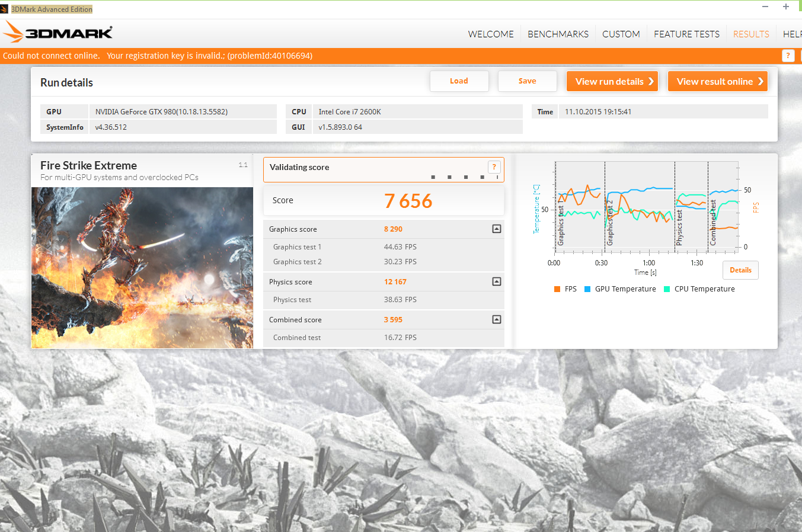Select the RESULTS tab
Screen dimensions: 802x532
[x=751, y=34]
